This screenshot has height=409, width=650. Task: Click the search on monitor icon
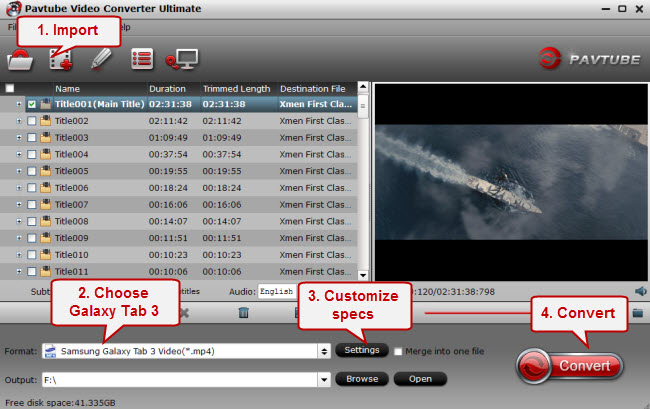tap(182, 59)
